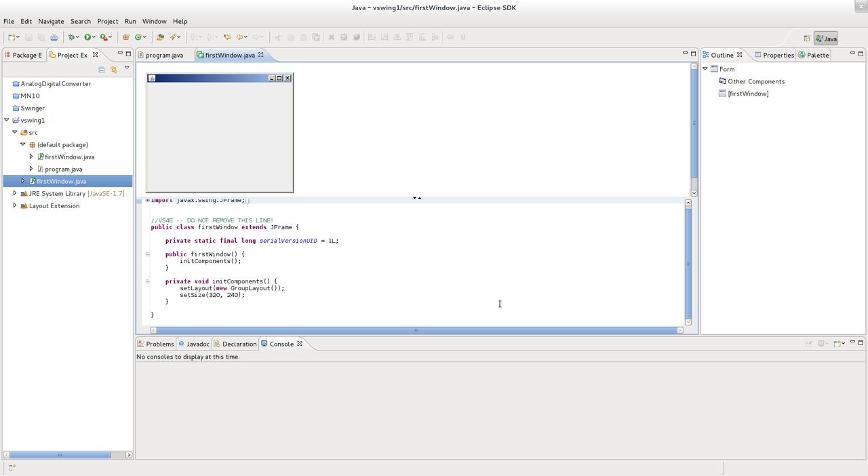Toggle Link with Editor in Project Explorer
The height and width of the screenshot is (476, 868).
[x=114, y=69]
